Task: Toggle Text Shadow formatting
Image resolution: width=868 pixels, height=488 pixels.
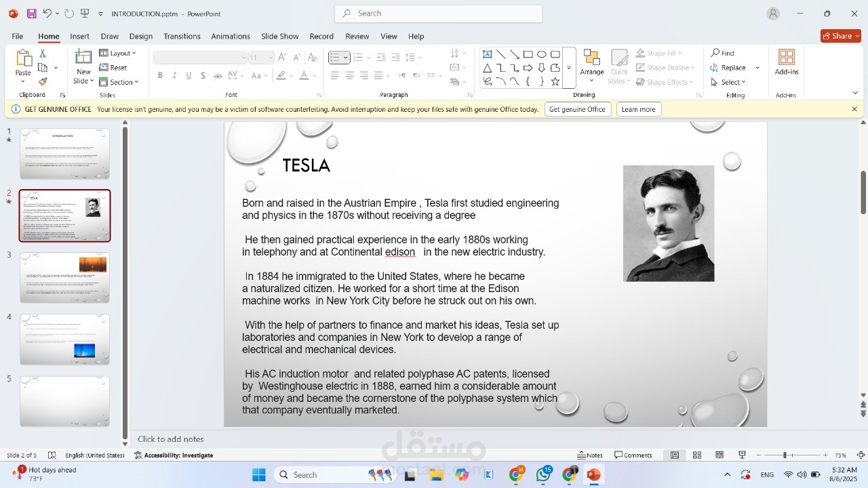Action: 203,75
